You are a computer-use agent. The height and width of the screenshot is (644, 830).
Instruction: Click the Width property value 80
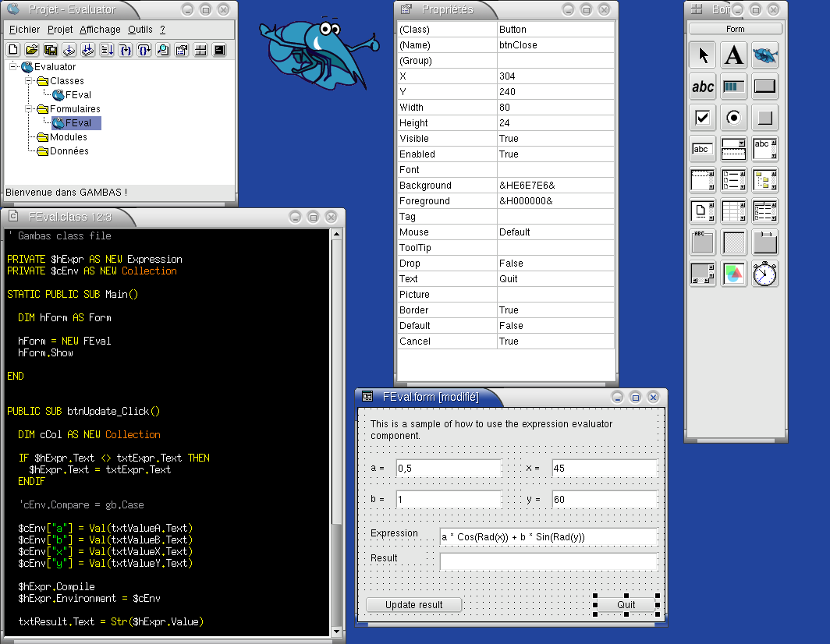point(555,108)
